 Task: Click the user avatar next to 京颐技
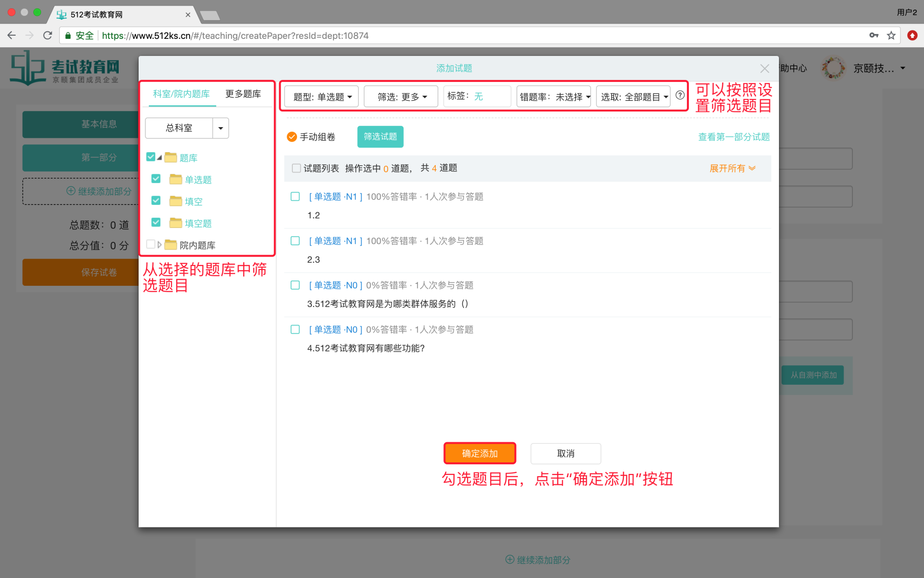(x=833, y=68)
